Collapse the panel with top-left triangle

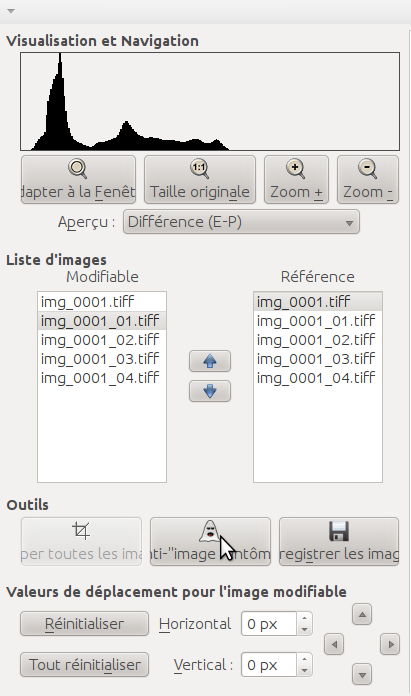(x=11, y=11)
